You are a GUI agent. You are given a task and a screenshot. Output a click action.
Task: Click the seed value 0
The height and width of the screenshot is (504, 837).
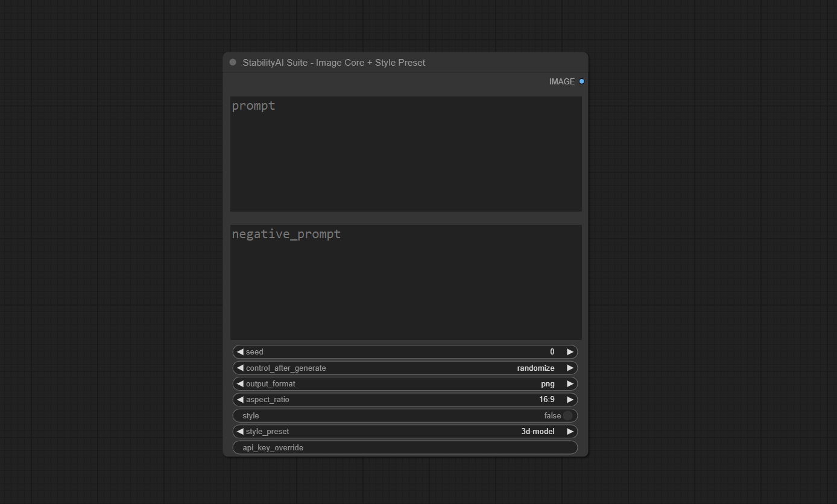[x=552, y=351]
